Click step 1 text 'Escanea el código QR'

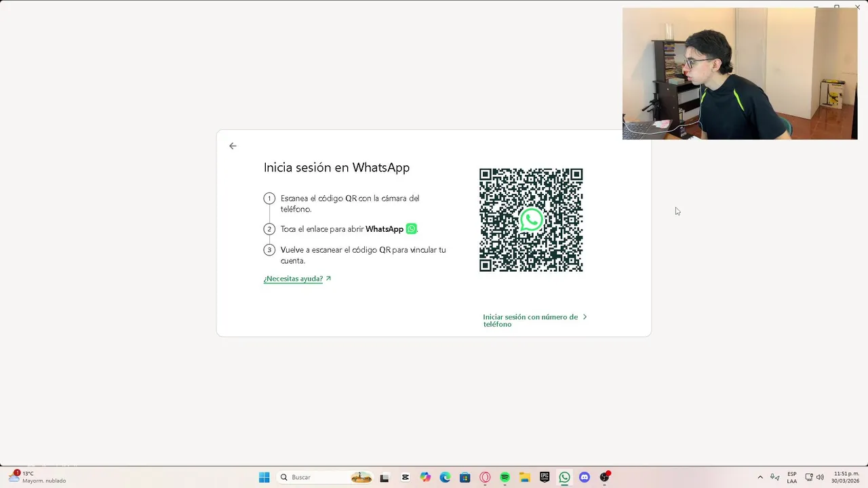(319, 199)
